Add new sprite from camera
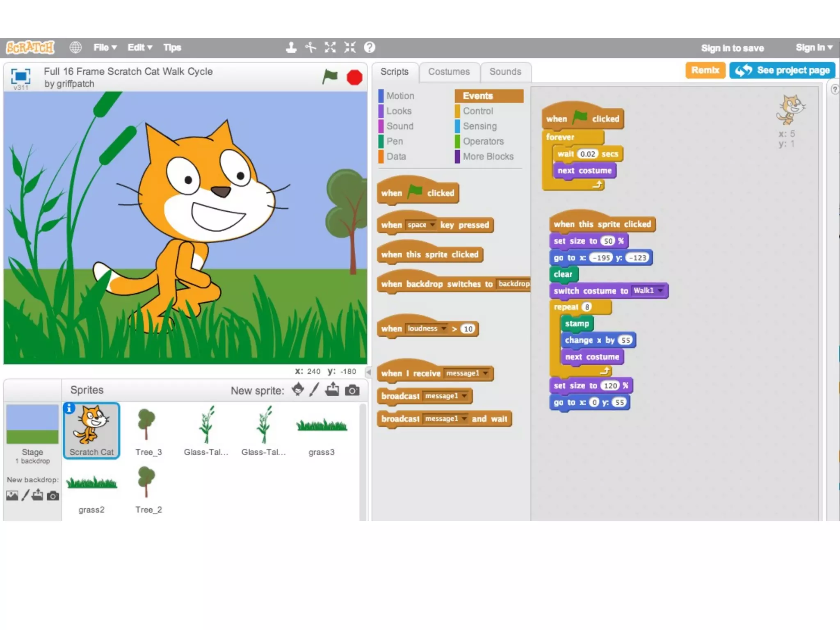Image resolution: width=840 pixels, height=630 pixels. coord(352,390)
